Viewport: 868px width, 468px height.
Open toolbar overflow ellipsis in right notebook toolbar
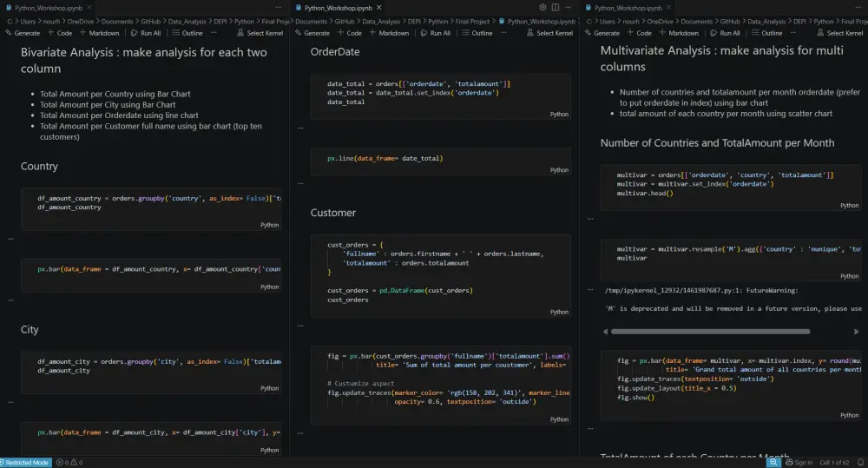(x=793, y=33)
